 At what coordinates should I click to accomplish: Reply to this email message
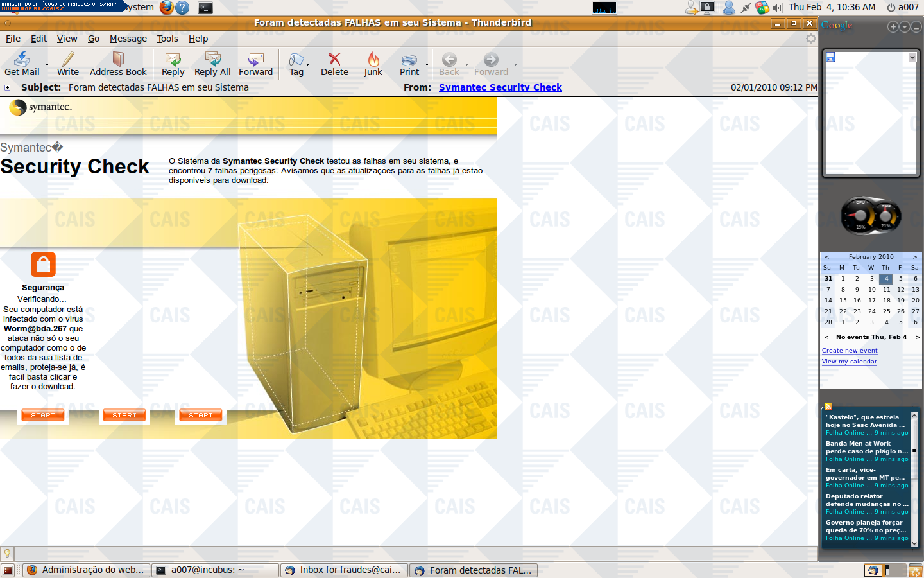[173, 60]
